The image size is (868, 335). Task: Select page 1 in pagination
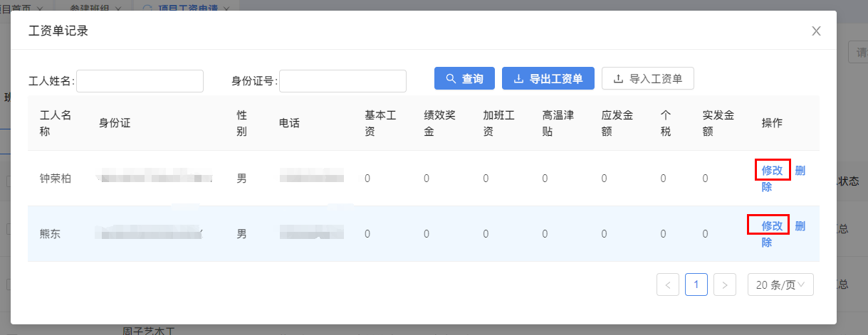click(x=696, y=285)
